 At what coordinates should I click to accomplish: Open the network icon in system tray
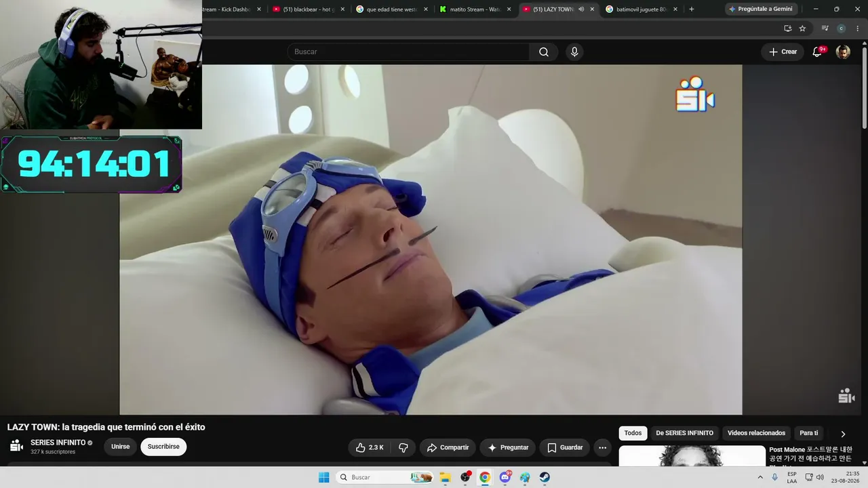tap(809, 477)
